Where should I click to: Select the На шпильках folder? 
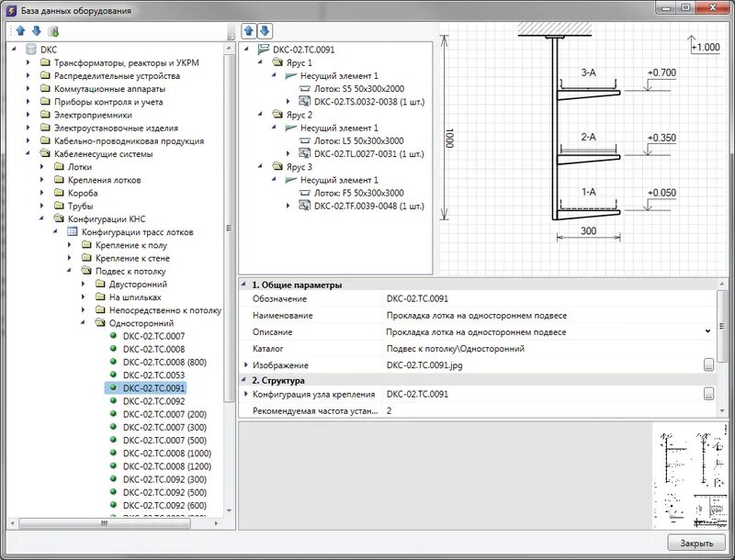click(x=135, y=297)
